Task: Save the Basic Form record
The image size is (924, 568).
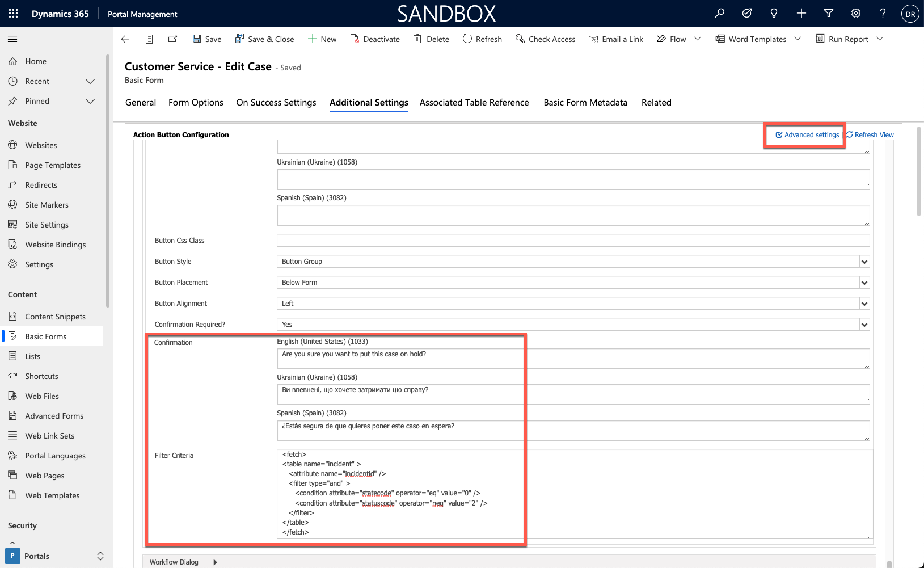Action: tap(206, 39)
